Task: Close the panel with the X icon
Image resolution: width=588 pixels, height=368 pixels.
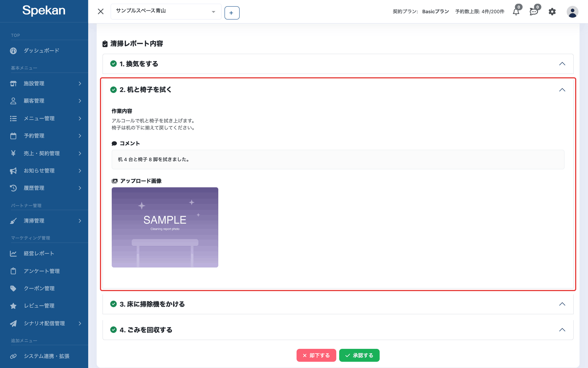Action: [x=101, y=11]
